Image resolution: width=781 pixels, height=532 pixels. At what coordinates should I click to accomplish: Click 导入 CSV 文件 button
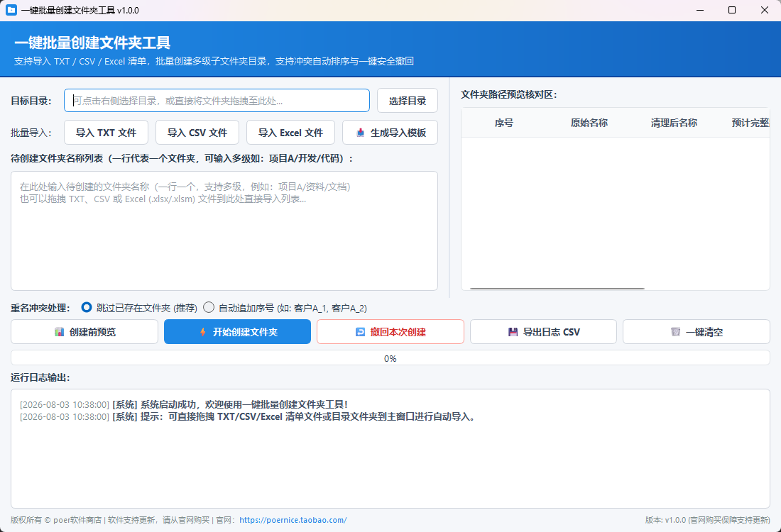pyautogui.click(x=197, y=133)
